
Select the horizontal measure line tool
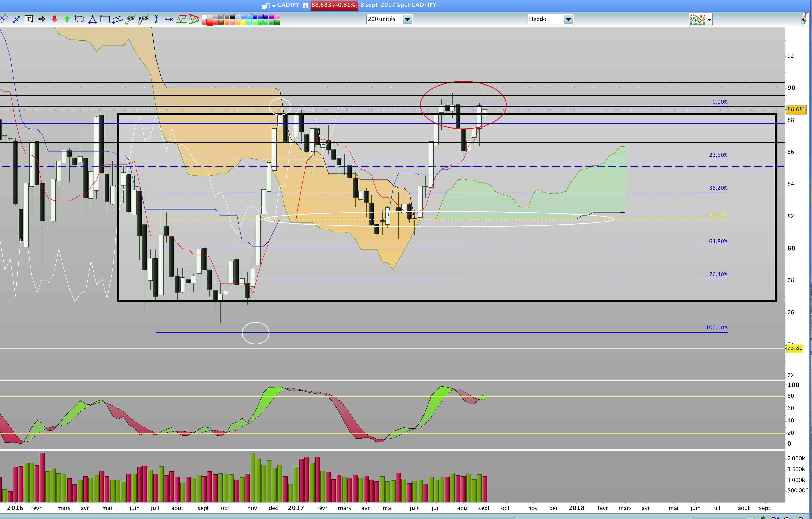click(169, 19)
